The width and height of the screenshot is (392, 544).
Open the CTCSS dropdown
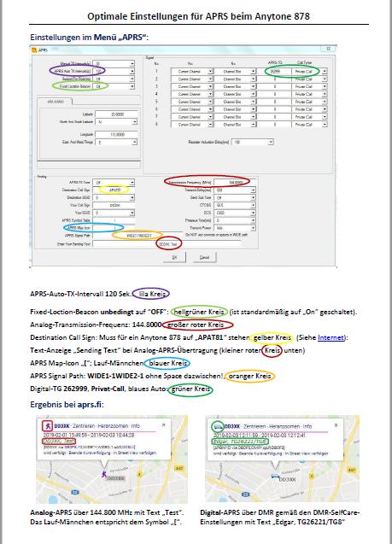(254, 205)
